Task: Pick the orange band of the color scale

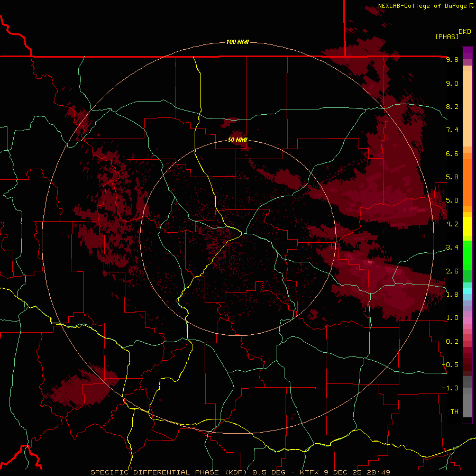Action: 467,182
